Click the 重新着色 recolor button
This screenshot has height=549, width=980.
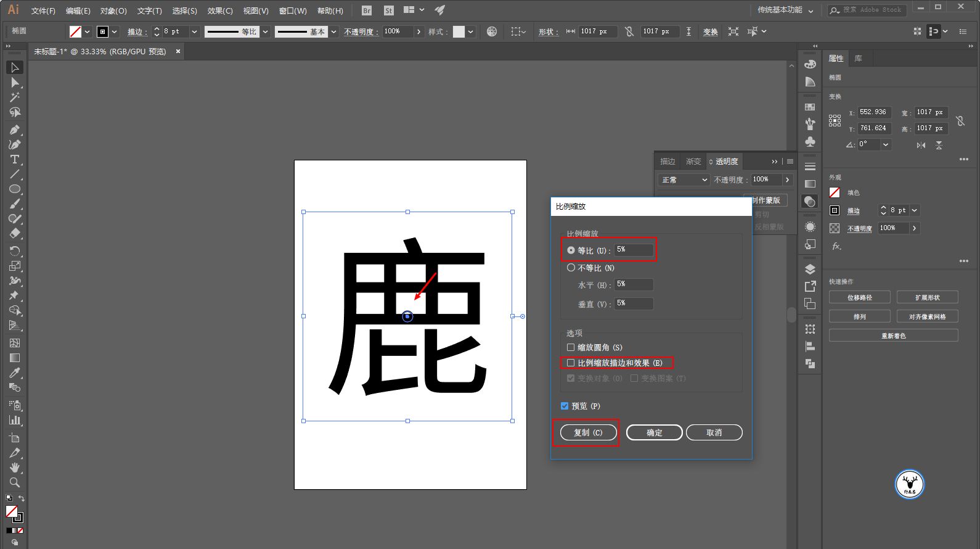point(894,336)
